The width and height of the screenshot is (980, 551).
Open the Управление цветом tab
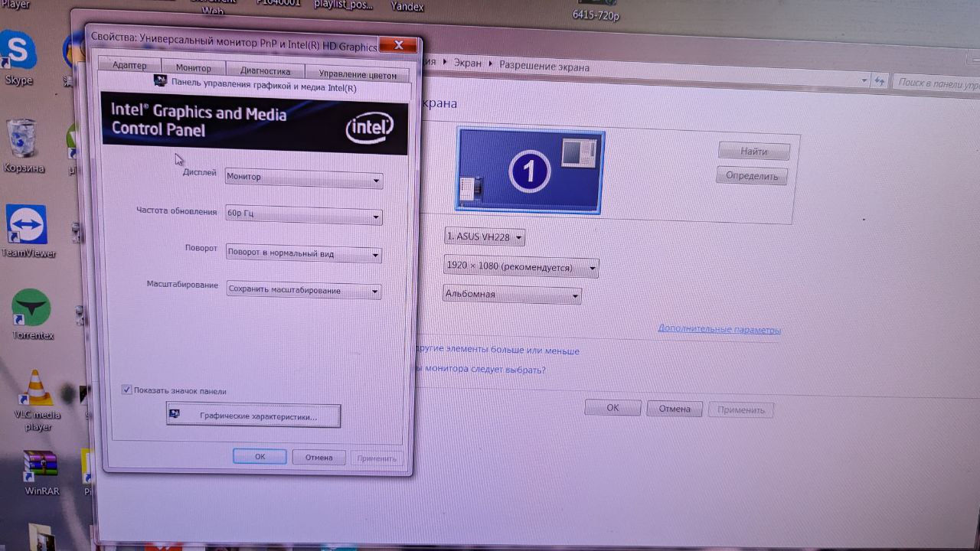coord(358,74)
